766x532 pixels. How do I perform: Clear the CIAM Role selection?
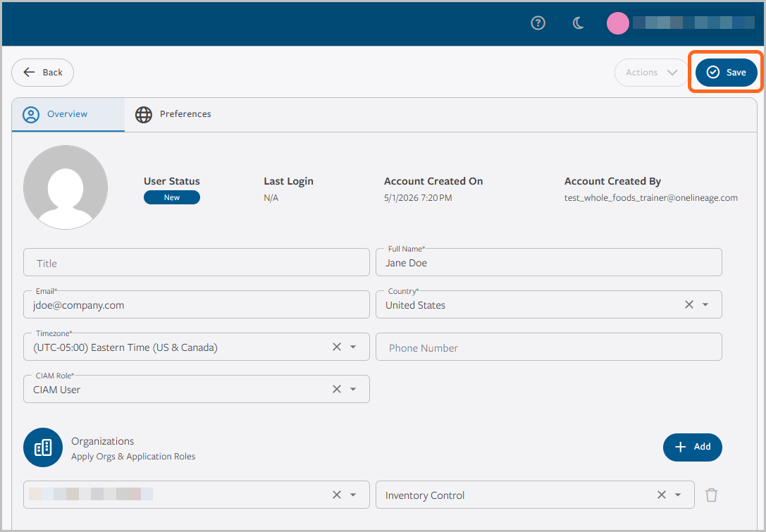click(x=337, y=389)
